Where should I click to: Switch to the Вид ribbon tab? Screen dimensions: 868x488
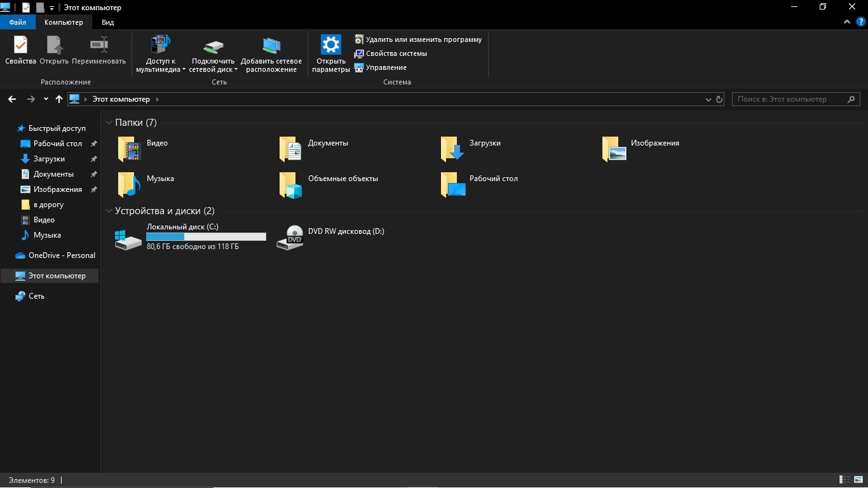point(108,22)
